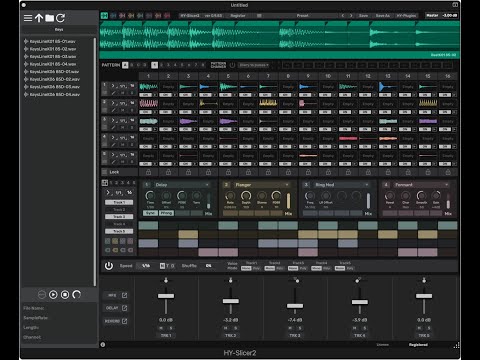This screenshot has height=360, width=480.
Task: Select FX sequencer Track 1 tab
Action: (x=119, y=202)
